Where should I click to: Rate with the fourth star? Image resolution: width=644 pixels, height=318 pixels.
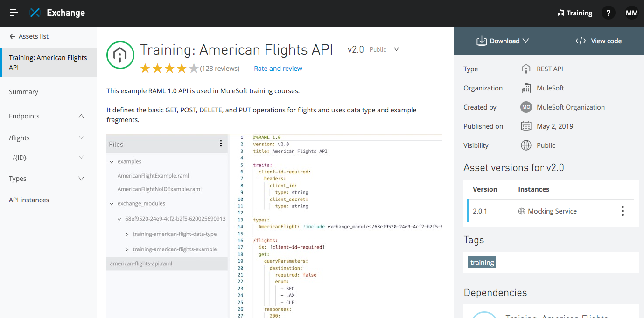click(x=182, y=69)
